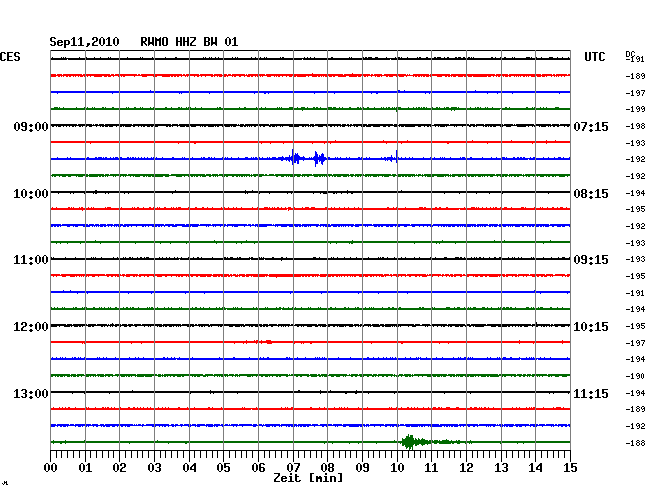Select minute tick label 04

click(x=189, y=467)
